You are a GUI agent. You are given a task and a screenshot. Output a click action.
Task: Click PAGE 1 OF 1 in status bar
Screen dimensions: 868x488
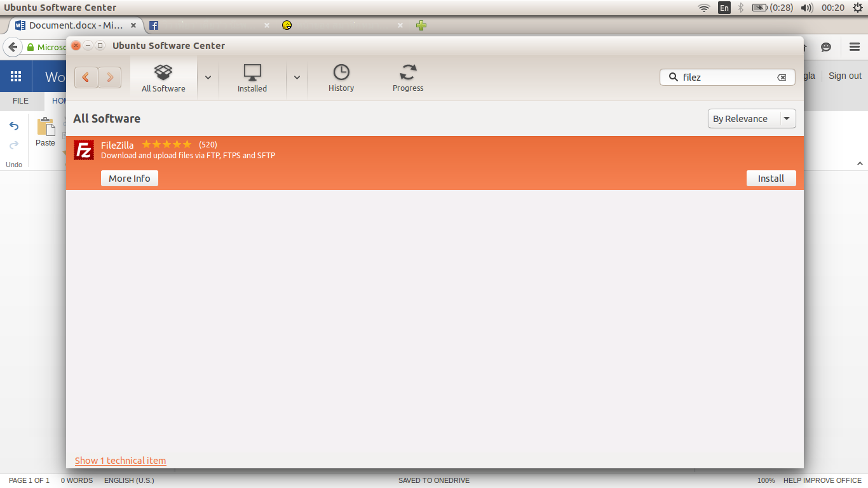pos(29,480)
